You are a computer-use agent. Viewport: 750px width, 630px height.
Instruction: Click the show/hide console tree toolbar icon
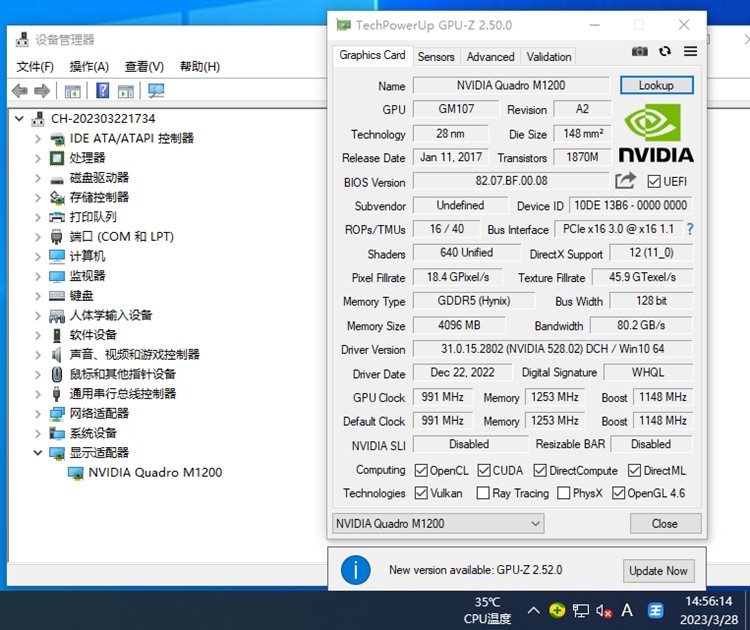pos(73,91)
